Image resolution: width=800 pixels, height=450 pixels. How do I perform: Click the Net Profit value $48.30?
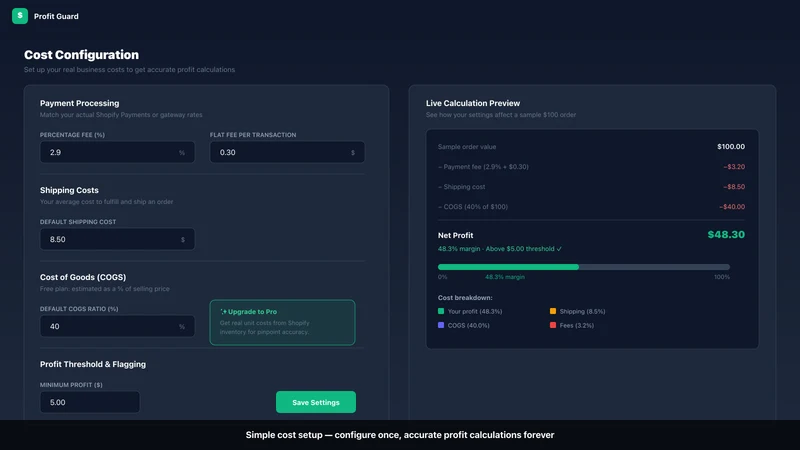[x=726, y=235]
